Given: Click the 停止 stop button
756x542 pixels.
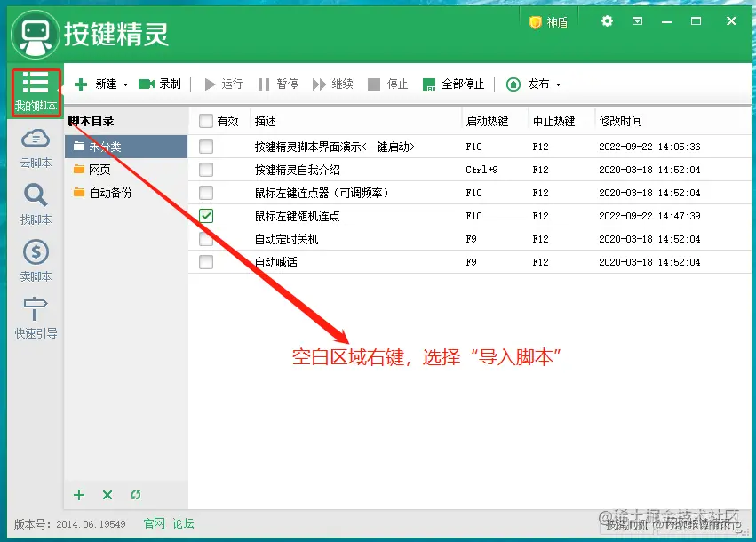Looking at the screenshot, I should 387,84.
